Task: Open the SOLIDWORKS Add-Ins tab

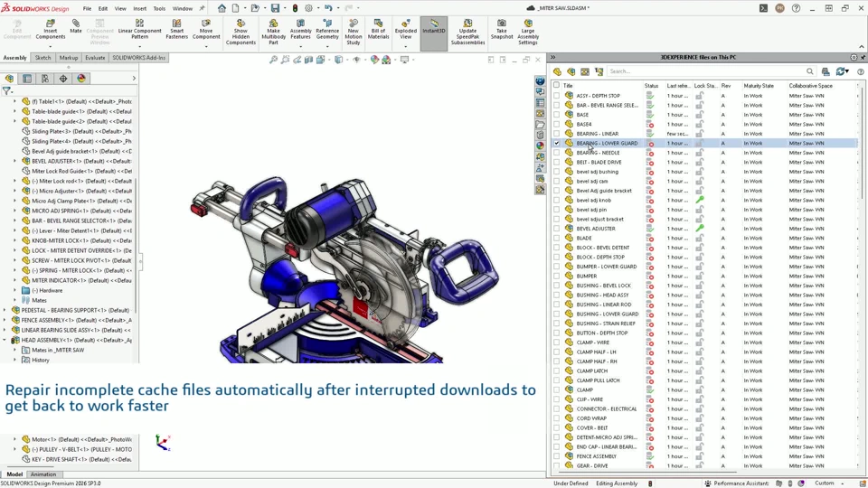Action: point(139,58)
